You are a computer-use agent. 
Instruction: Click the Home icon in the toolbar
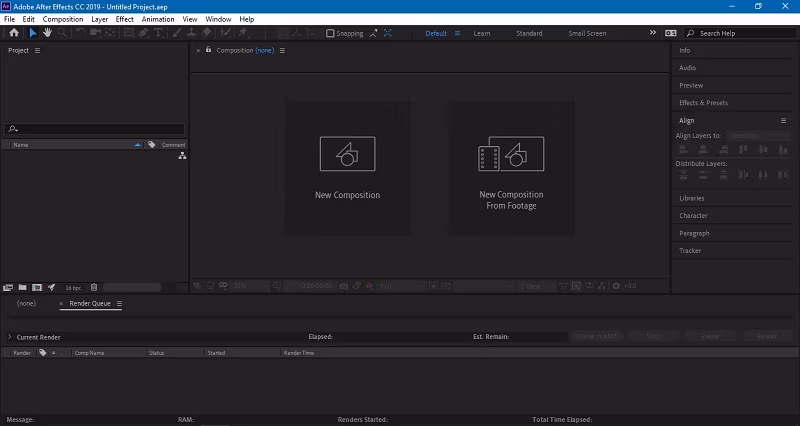coord(14,33)
